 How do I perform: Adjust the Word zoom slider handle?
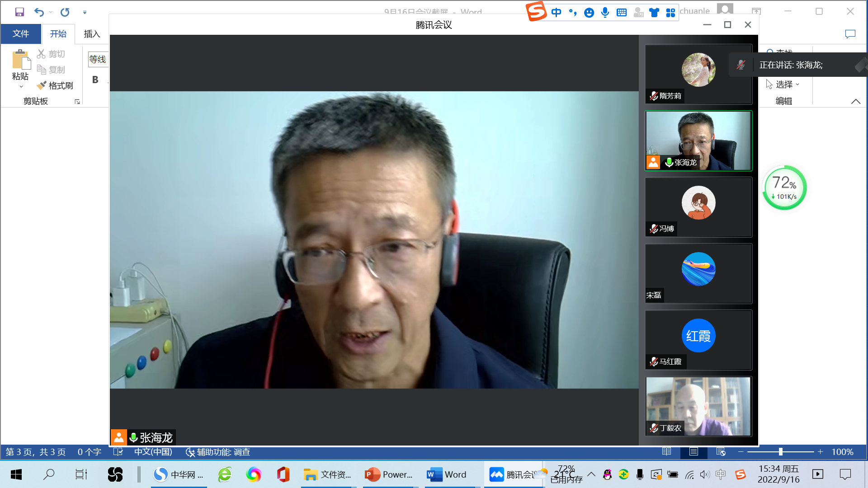pyautogui.click(x=780, y=452)
